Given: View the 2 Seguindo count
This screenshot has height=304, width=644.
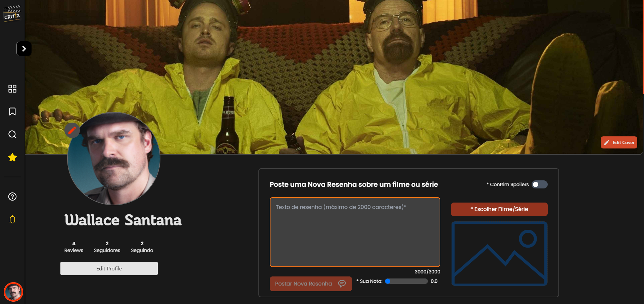Looking at the screenshot, I should 142,247.
